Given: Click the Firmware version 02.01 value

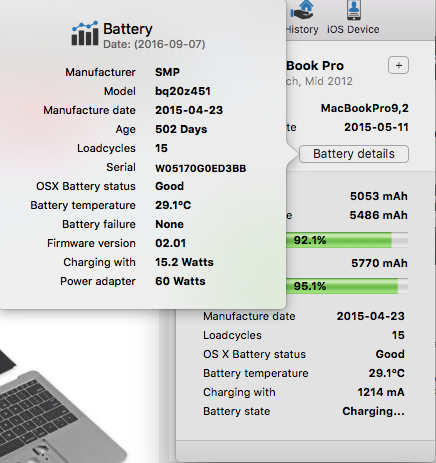Looking at the screenshot, I should pos(171,243).
